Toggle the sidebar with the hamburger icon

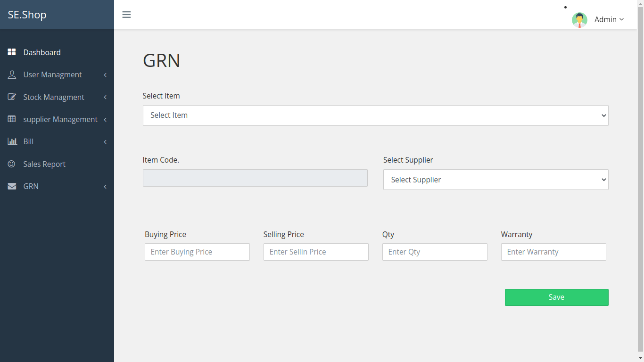[x=126, y=15]
